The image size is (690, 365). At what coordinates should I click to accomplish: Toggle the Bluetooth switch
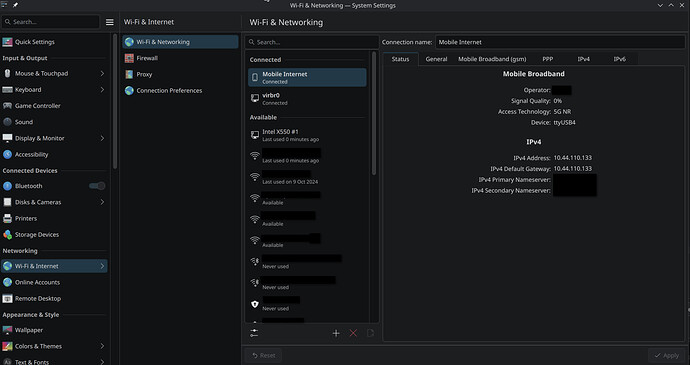click(x=97, y=186)
